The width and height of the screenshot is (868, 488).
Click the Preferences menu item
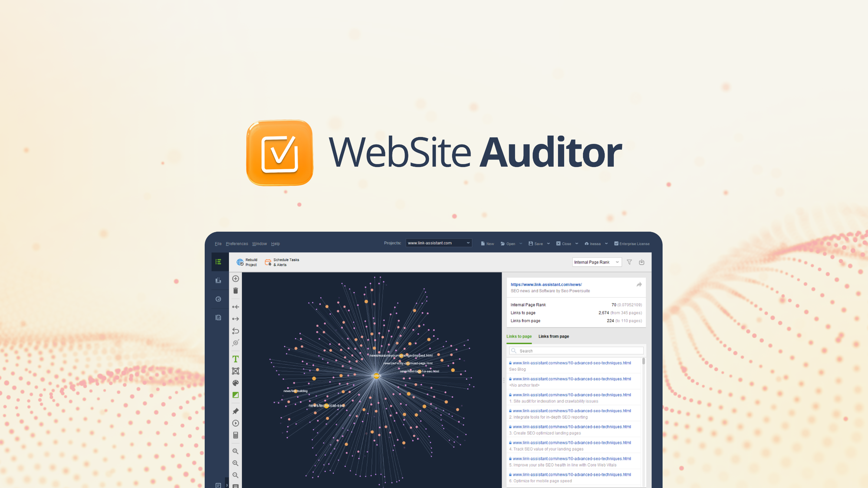coord(236,243)
